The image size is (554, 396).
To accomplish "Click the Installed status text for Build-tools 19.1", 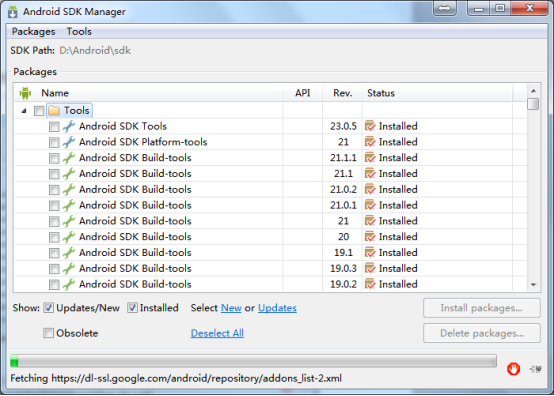I will click(398, 253).
